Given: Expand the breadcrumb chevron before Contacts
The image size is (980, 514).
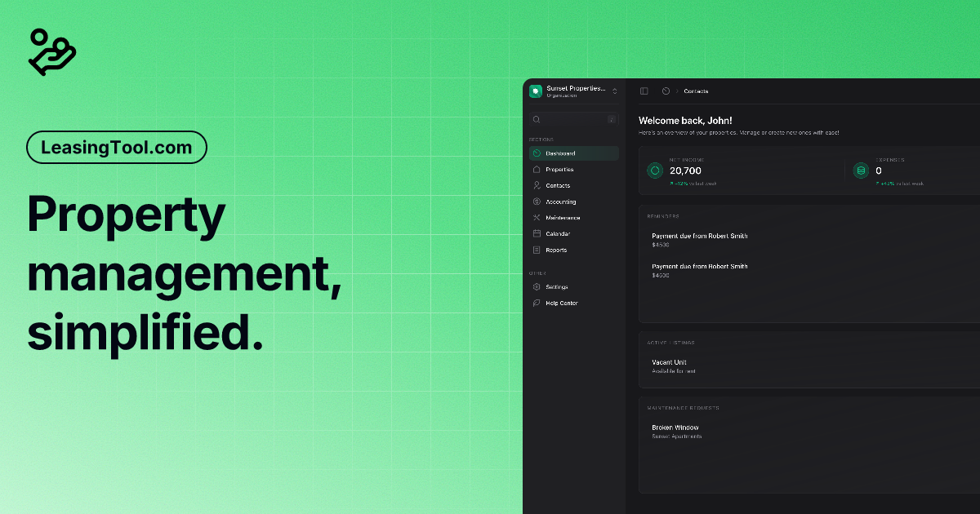Looking at the screenshot, I should 677,91.
